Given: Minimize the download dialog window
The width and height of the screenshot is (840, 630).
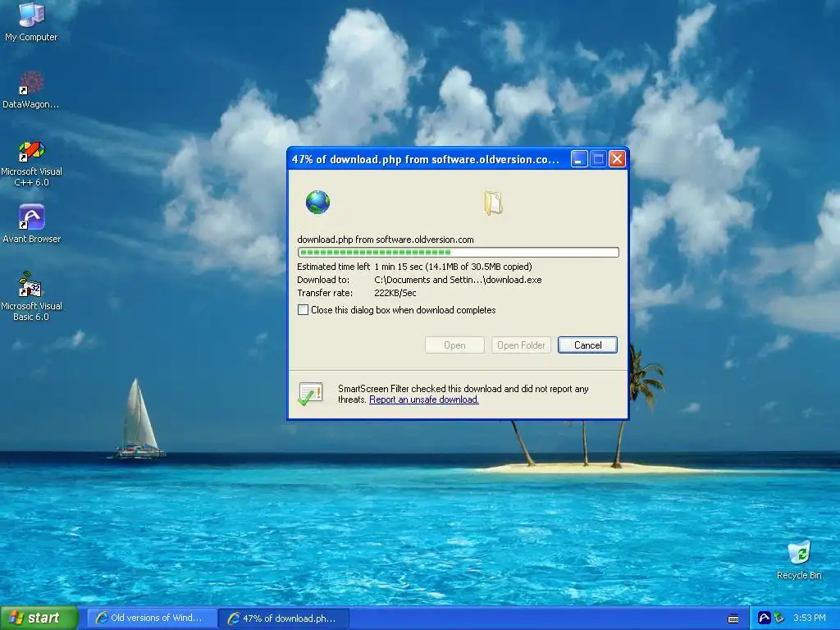Looking at the screenshot, I should tap(579, 159).
